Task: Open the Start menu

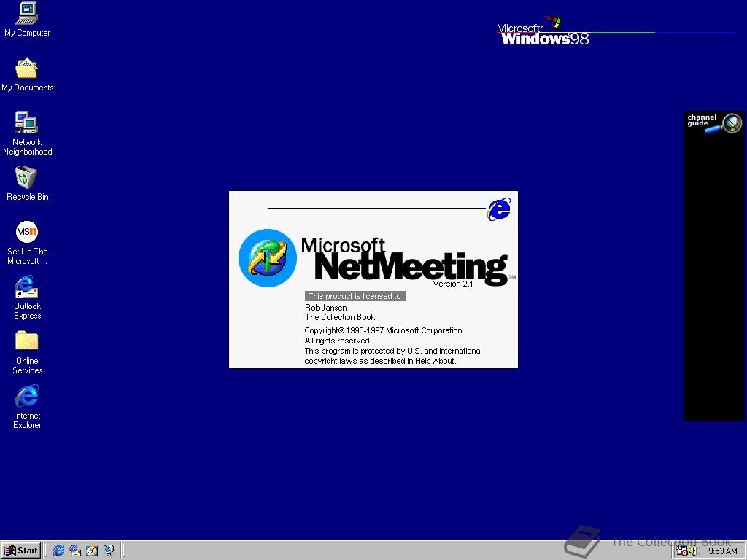Action: 21,551
